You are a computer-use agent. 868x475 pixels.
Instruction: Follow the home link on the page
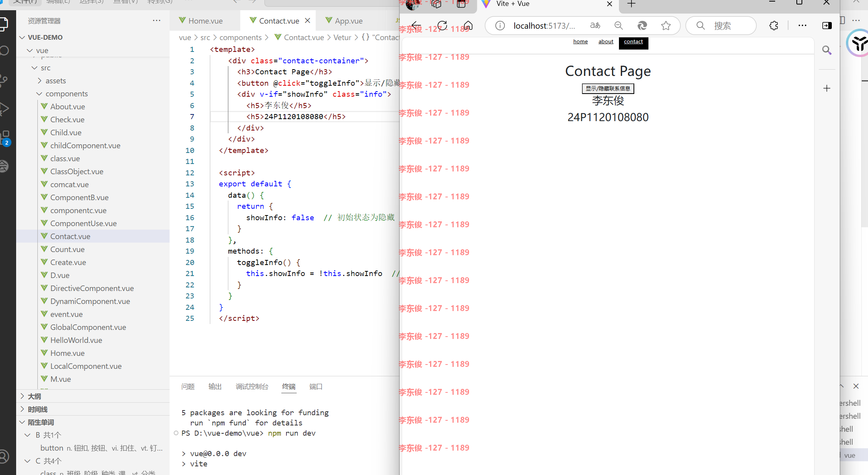point(580,41)
